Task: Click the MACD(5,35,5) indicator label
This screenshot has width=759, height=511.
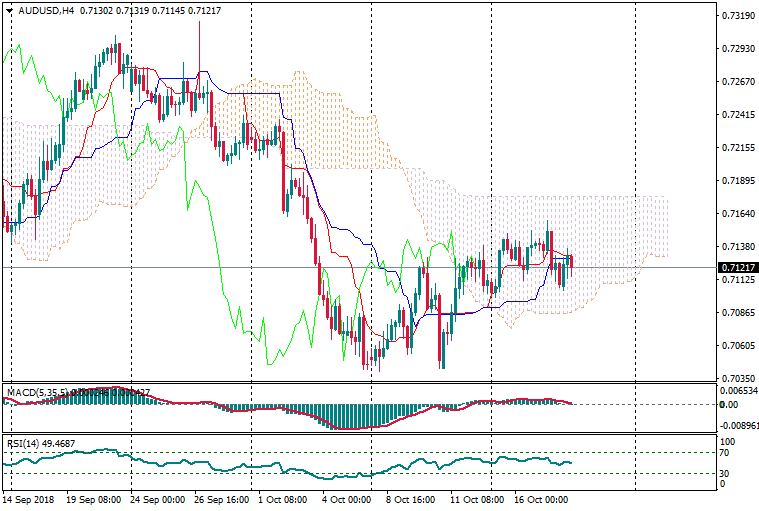Action: click(35, 391)
